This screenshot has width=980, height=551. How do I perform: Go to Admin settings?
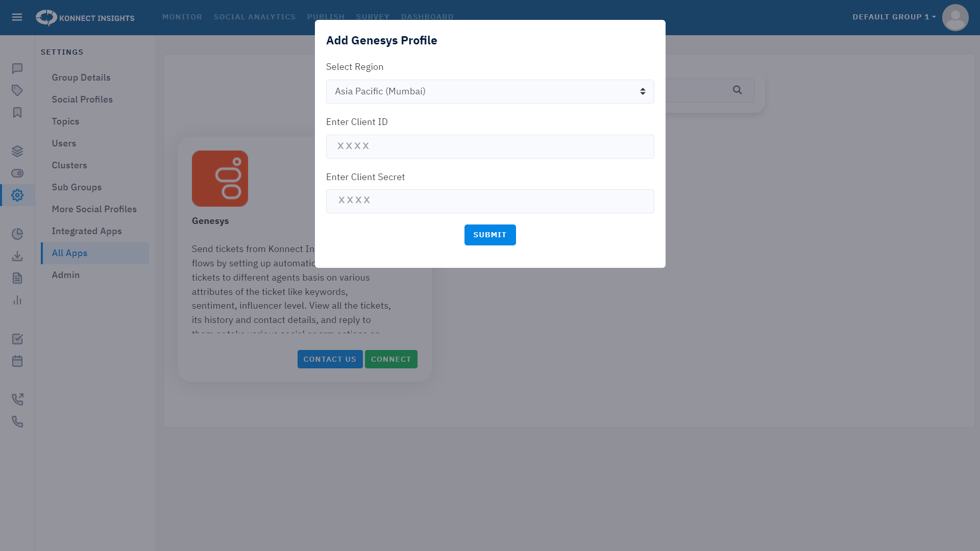(x=66, y=275)
